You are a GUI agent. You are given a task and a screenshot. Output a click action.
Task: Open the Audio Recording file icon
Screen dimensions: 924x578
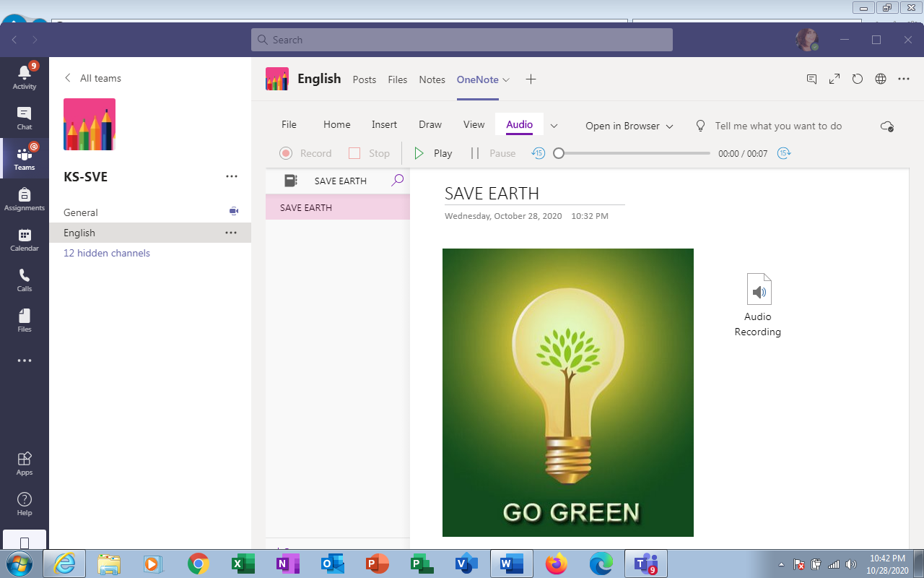click(x=759, y=289)
